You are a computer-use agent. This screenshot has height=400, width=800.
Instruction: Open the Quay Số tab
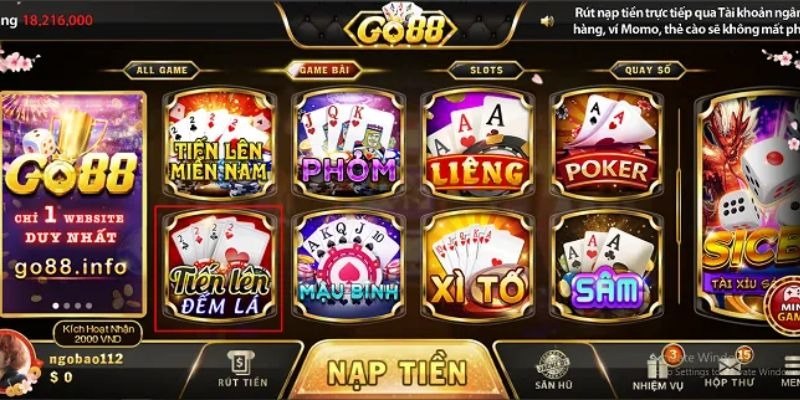648,70
